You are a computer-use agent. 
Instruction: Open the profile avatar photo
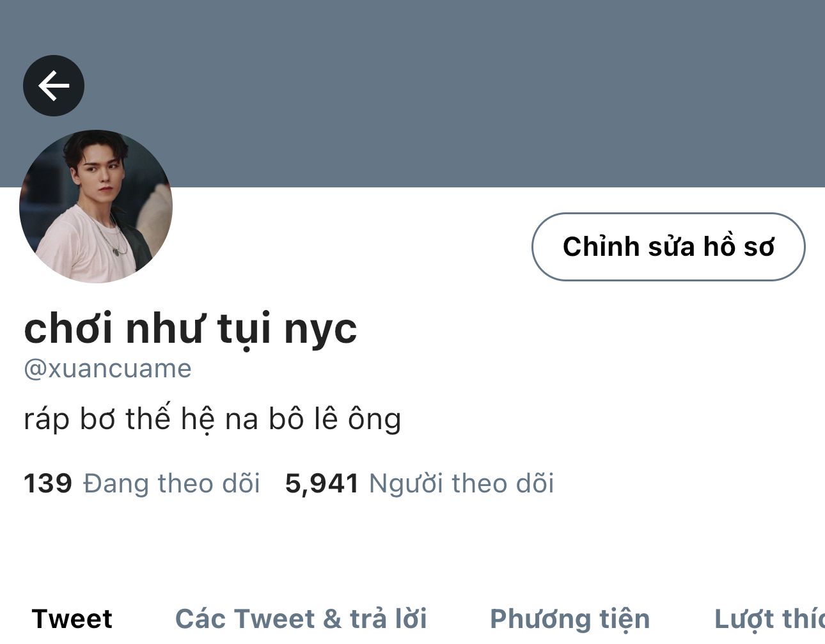(x=96, y=207)
